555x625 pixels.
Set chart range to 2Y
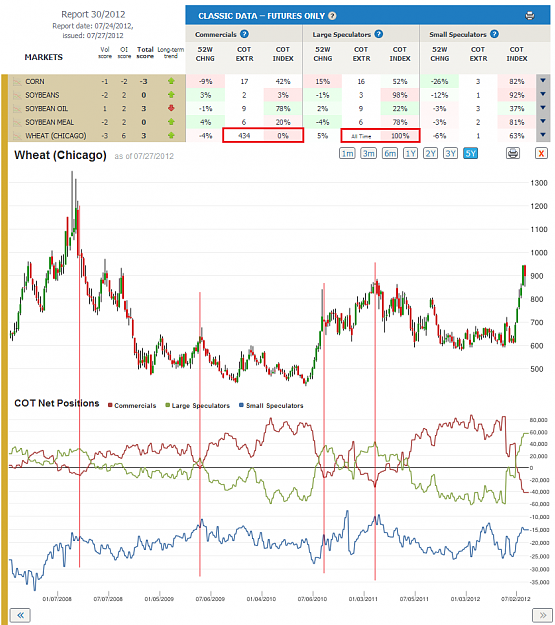pos(430,153)
